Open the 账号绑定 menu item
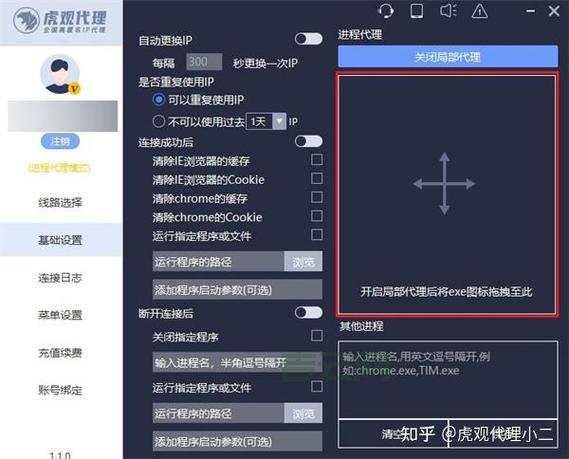 [61, 390]
